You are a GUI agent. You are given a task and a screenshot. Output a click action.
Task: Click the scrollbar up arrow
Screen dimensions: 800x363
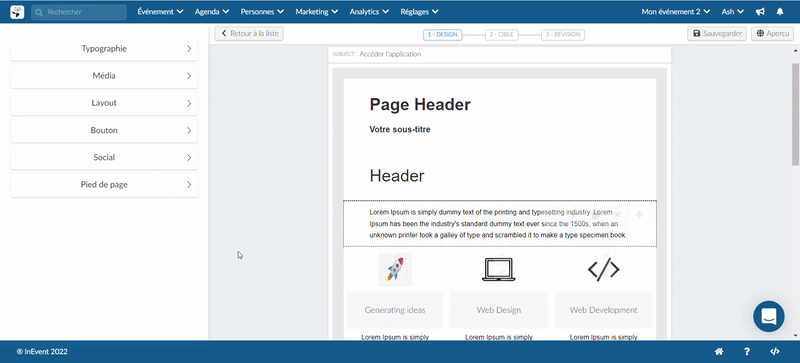tap(795, 51)
